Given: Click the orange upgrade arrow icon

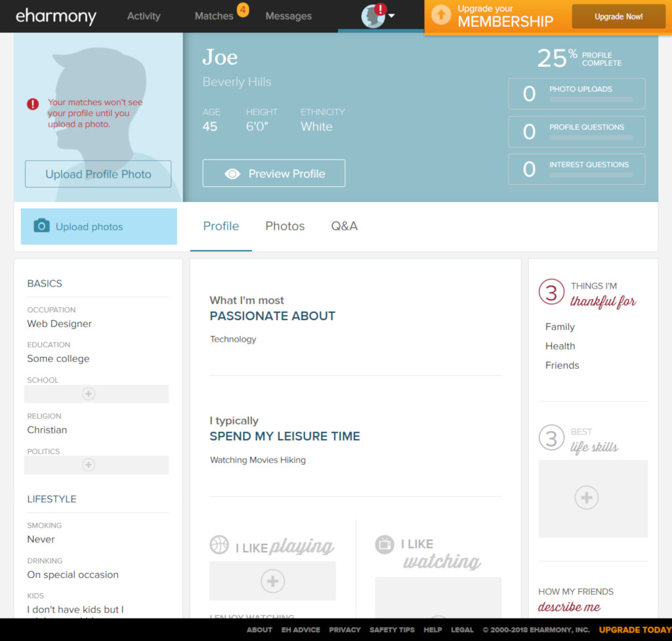Looking at the screenshot, I should click(x=441, y=15).
